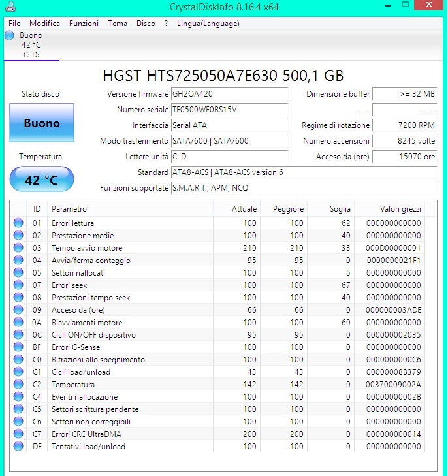The image size is (448, 476).
Task: Open the Disco menu
Action: [x=146, y=24]
